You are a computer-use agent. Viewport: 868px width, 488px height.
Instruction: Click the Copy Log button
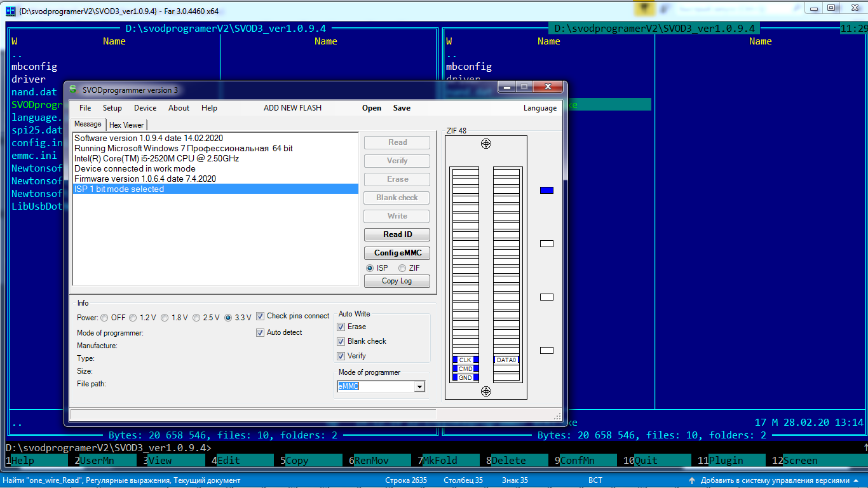point(397,281)
